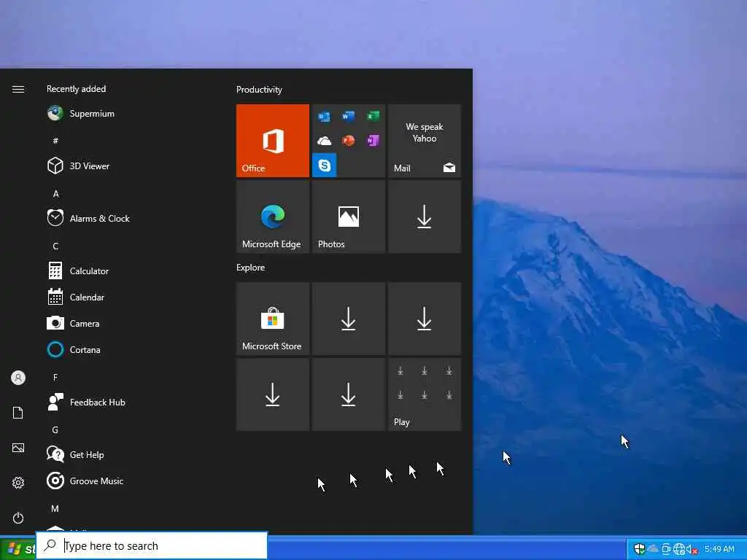The width and height of the screenshot is (747, 560).
Task: Open alphabet index via 'A' header
Action: [55, 193]
